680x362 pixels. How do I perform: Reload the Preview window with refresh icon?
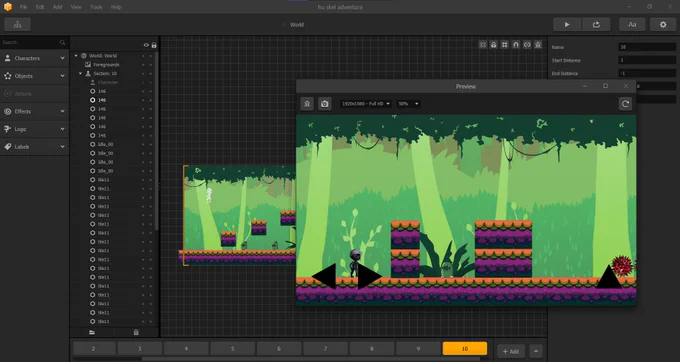tap(625, 104)
